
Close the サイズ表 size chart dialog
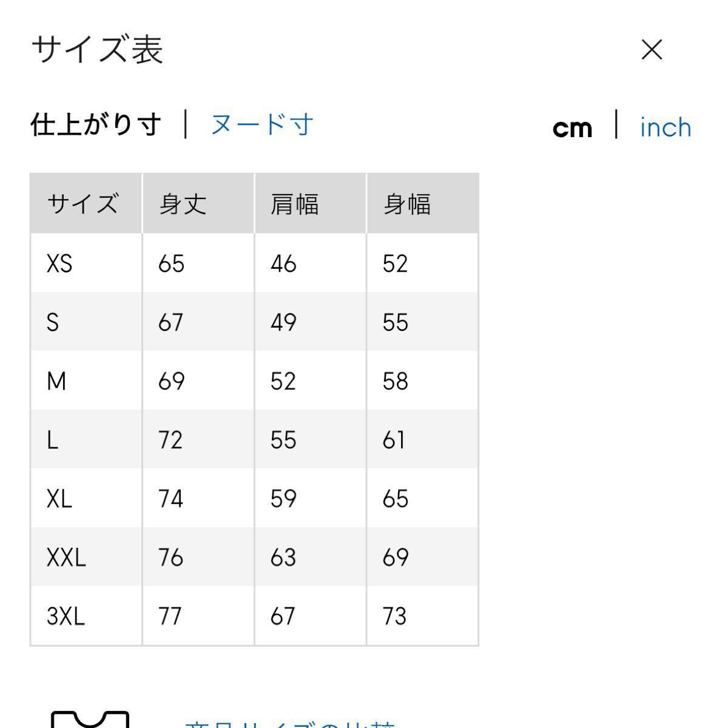(652, 50)
